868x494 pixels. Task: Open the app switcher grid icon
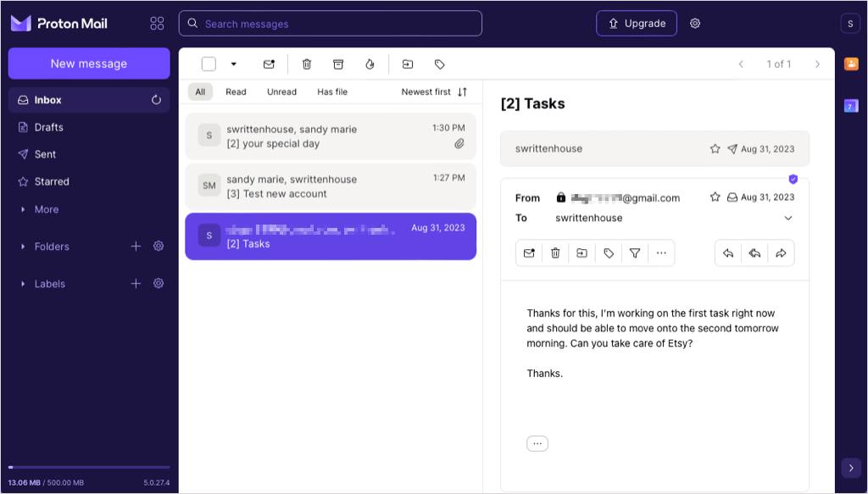157,24
